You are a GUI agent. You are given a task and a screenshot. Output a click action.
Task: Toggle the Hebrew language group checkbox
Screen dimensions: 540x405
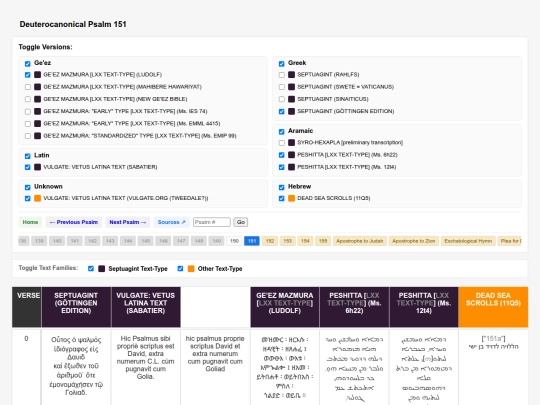click(x=281, y=187)
